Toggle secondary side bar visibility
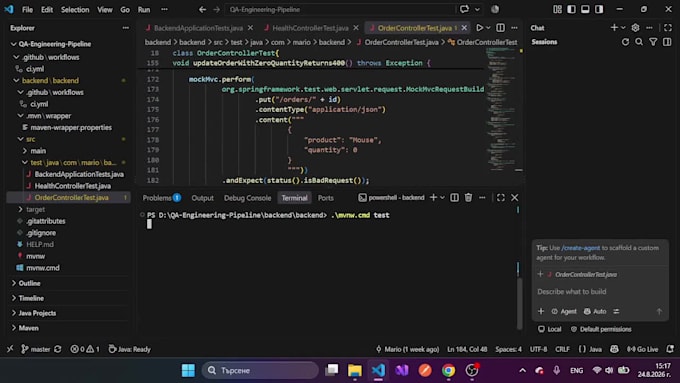This screenshot has width=680, height=383. [599, 9]
